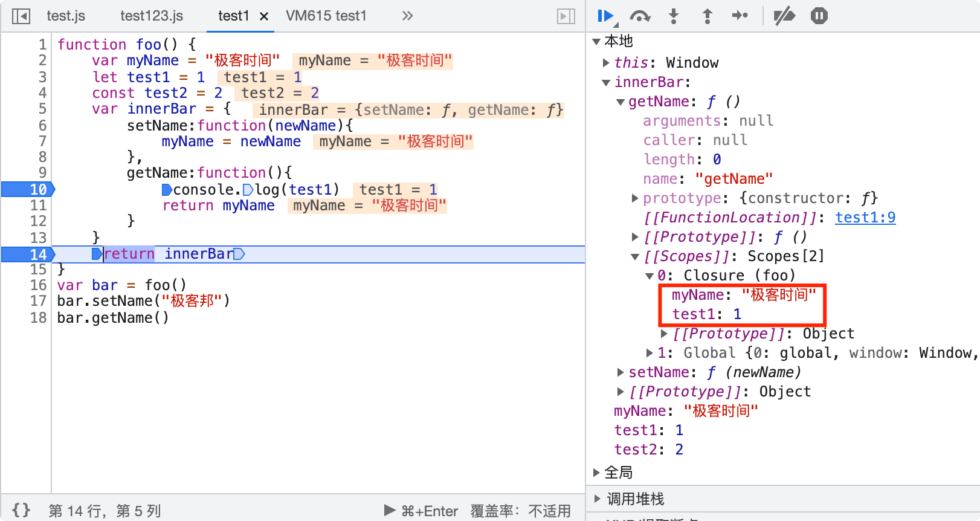Hide the debugger sidebar pane
This screenshot has height=521, width=980.
click(566, 16)
